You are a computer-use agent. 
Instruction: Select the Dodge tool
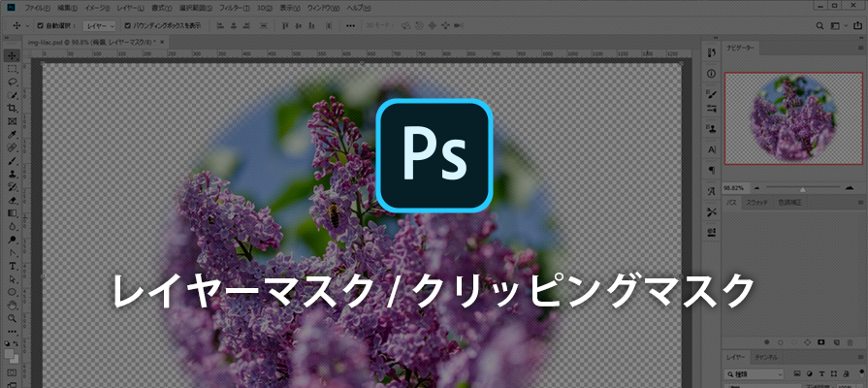tap(13, 240)
